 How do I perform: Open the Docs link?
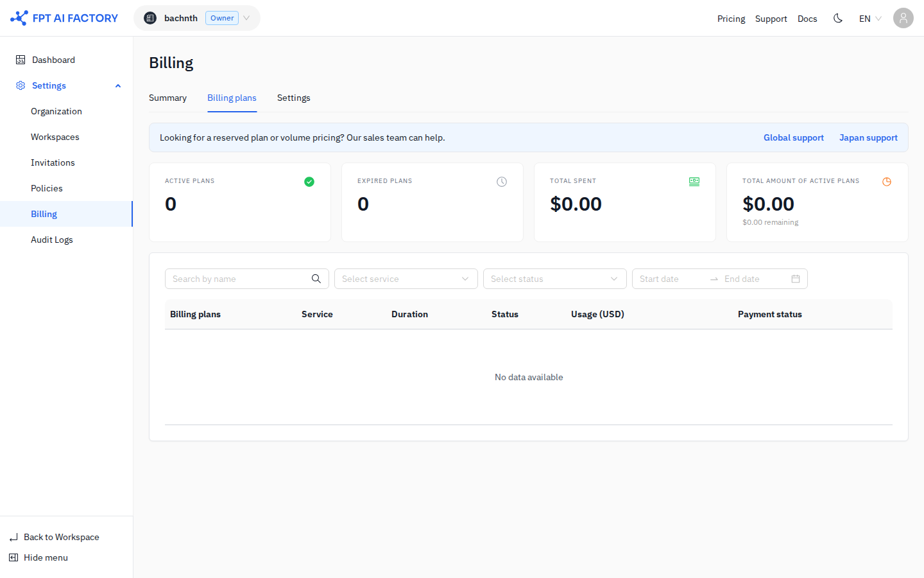tap(807, 19)
